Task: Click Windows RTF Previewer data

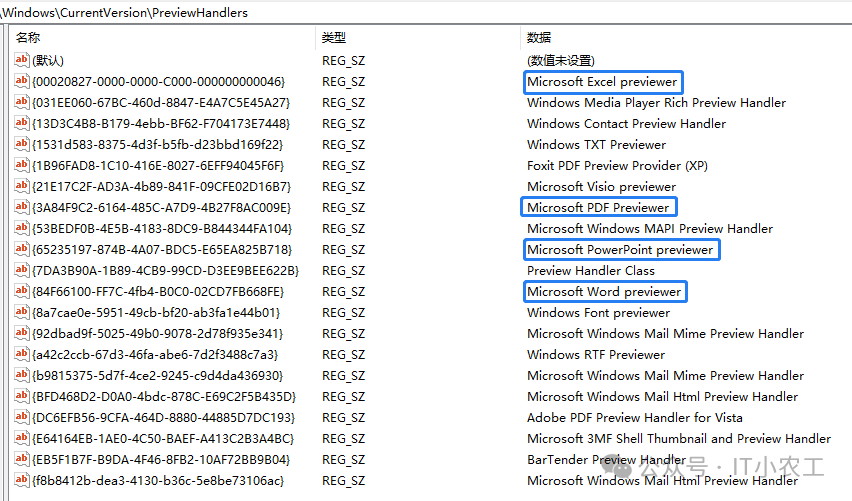Action: tap(596, 355)
